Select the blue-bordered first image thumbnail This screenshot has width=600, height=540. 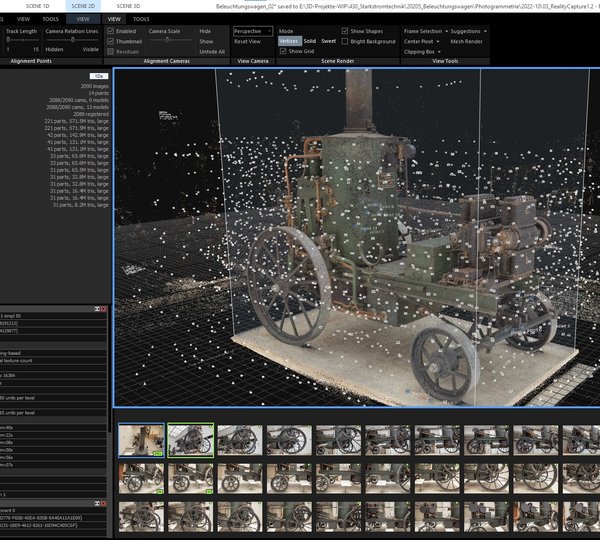point(141,440)
